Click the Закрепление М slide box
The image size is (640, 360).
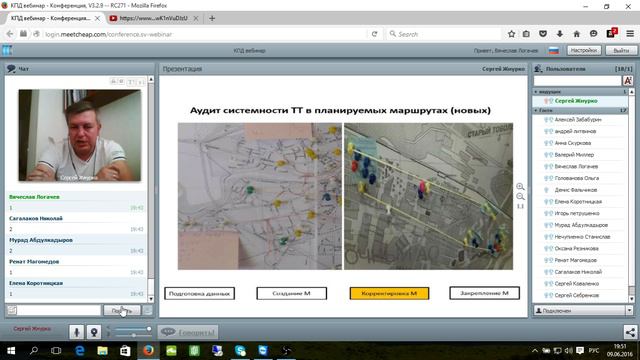pos(484,293)
